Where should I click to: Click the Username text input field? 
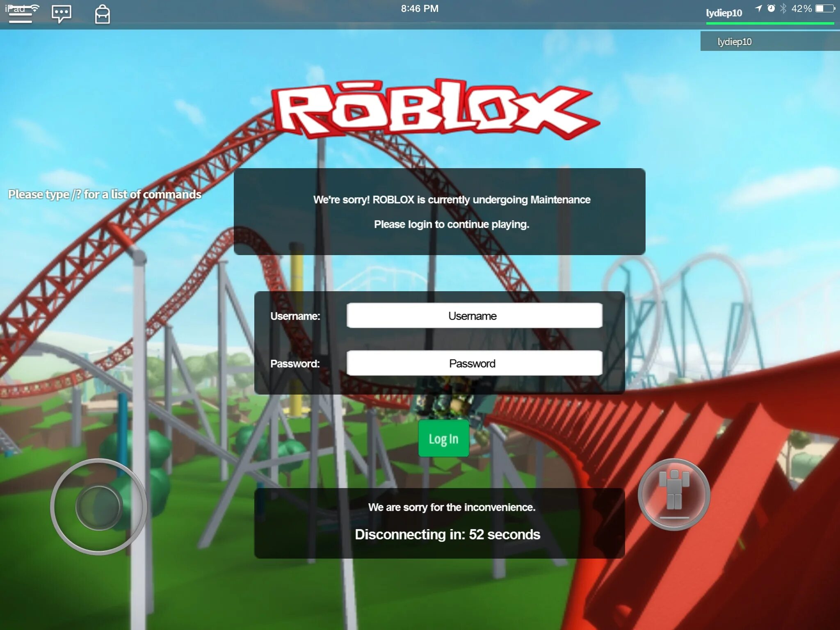click(x=473, y=316)
